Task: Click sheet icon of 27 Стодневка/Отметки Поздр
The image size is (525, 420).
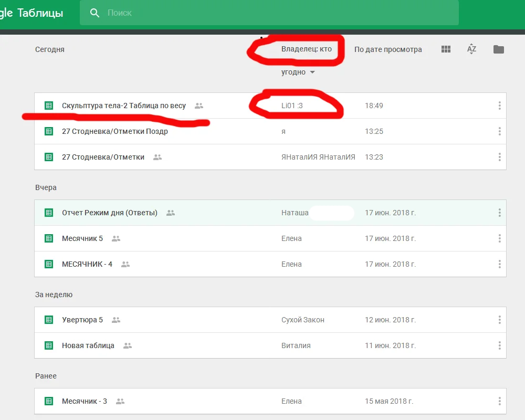Action: 49,131
